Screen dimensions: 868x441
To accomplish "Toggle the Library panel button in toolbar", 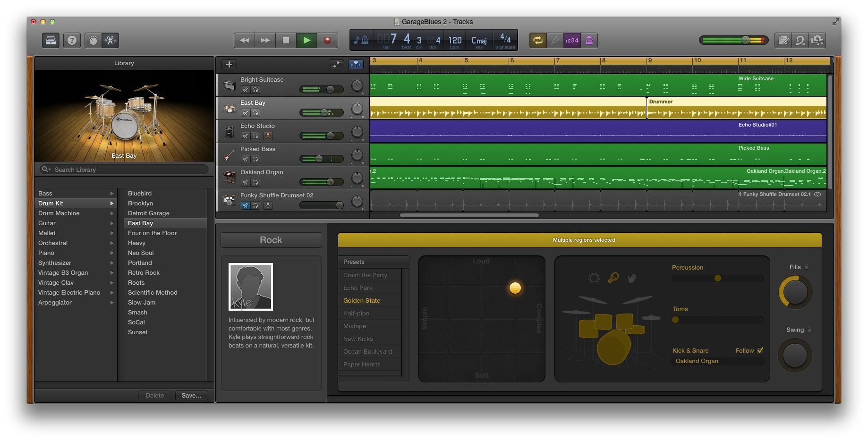I will coord(51,41).
